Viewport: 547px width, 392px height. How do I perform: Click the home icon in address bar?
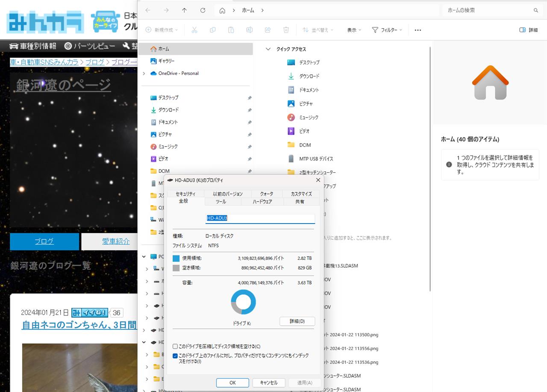pos(222,10)
